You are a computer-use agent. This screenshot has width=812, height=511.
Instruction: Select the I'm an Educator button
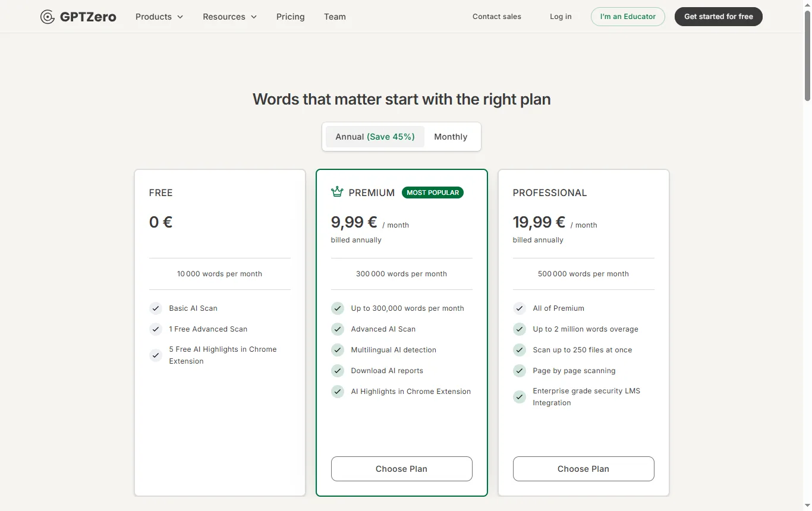(628, 17)
